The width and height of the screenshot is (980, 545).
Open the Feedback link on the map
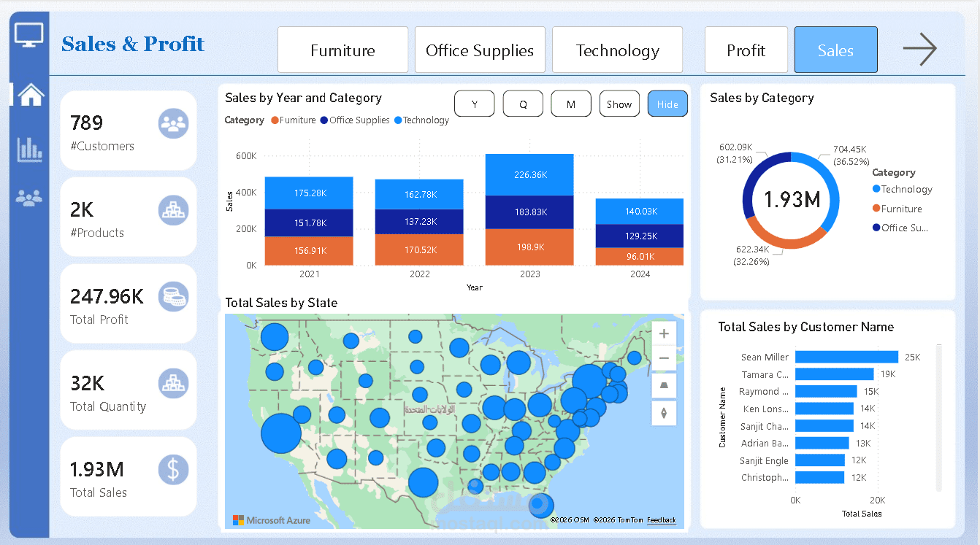(661, 520)
